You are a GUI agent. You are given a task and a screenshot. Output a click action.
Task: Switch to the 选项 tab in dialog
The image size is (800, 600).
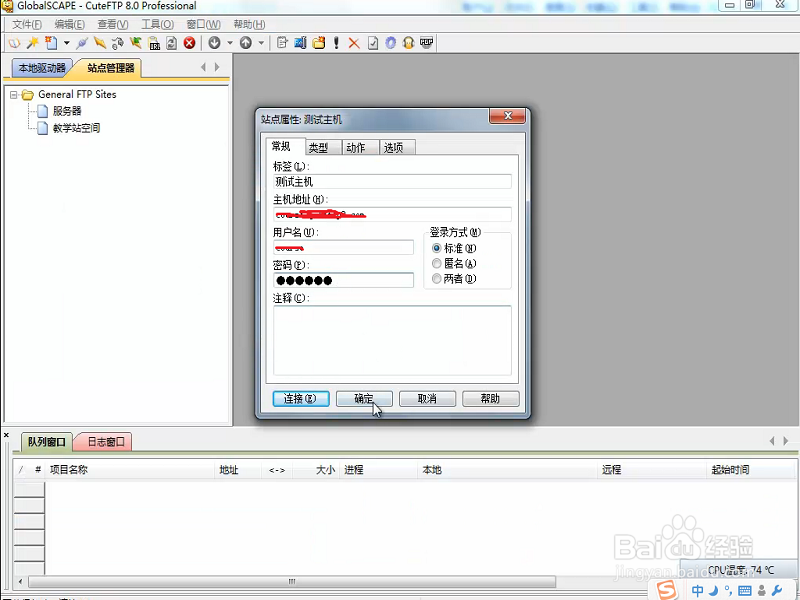(x=397, y=148)
